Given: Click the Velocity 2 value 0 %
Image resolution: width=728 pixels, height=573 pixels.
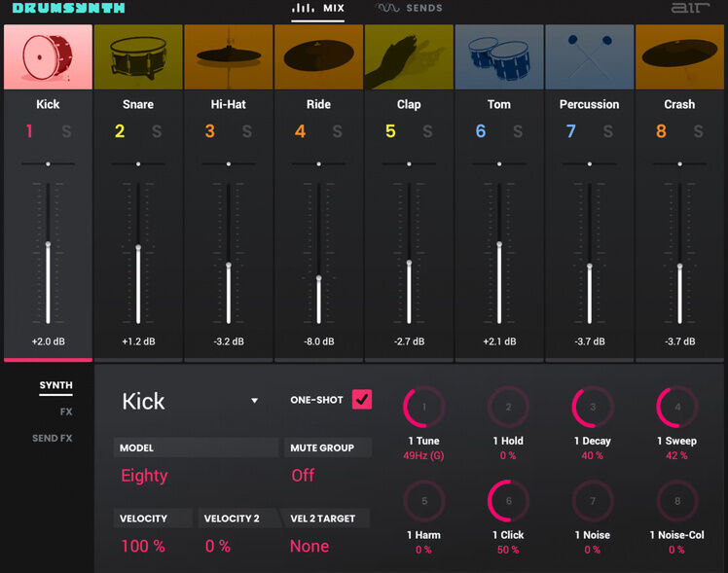Looking at the screenshot, I should 218,546.
